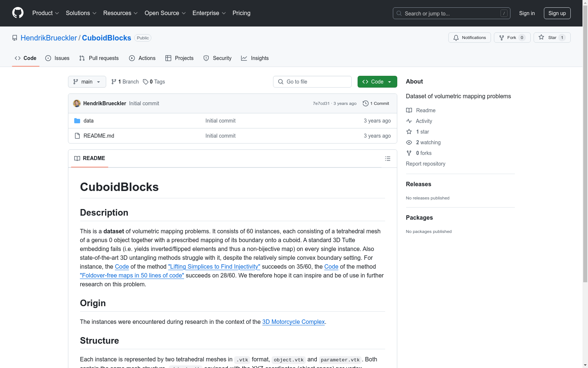The height and width of the screenshot is (368, 588).
Task: Open the Releases heading link
Action: (x=419, y=184)
